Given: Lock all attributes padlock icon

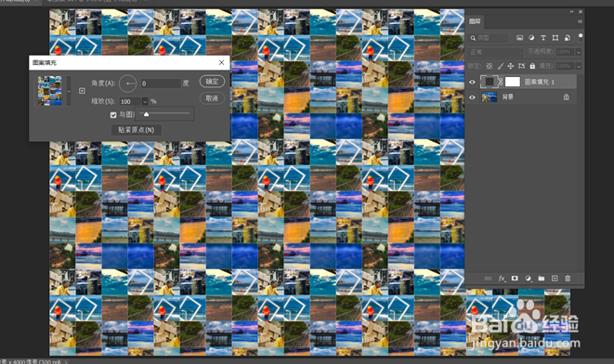Looking at the screenshot, I should [532, 66].
